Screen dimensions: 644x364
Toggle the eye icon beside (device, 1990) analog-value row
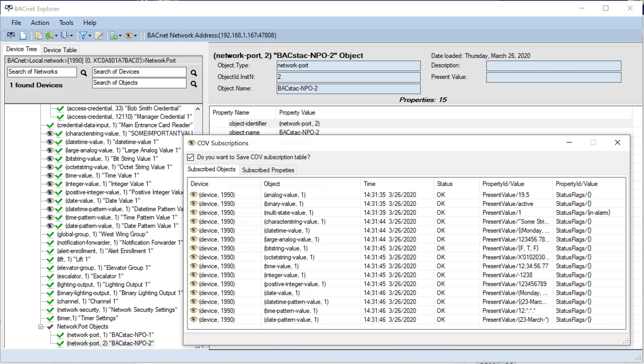click(193, 195)
